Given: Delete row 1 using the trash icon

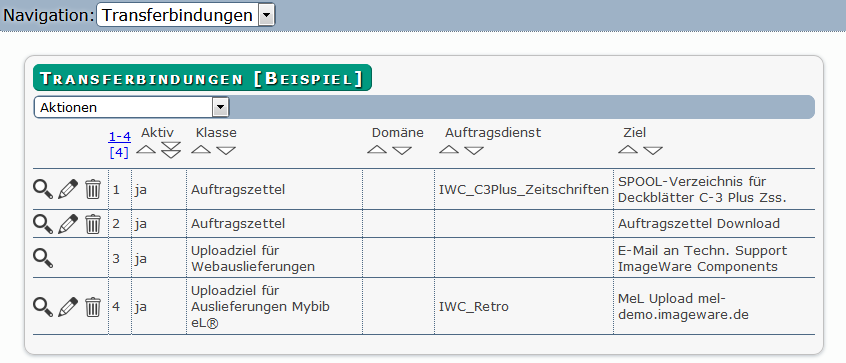Looking at the screenshot, I should click(x=93, y=190).
